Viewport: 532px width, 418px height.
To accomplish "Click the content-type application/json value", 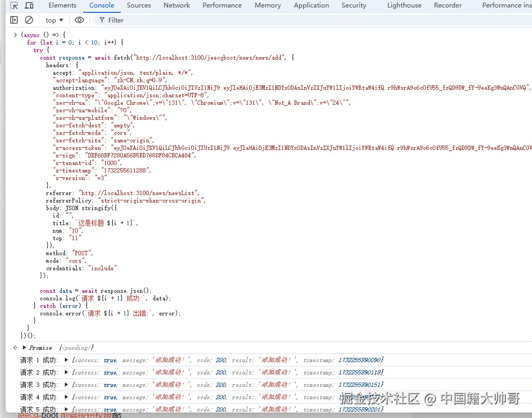I will (x=156, y=95).
